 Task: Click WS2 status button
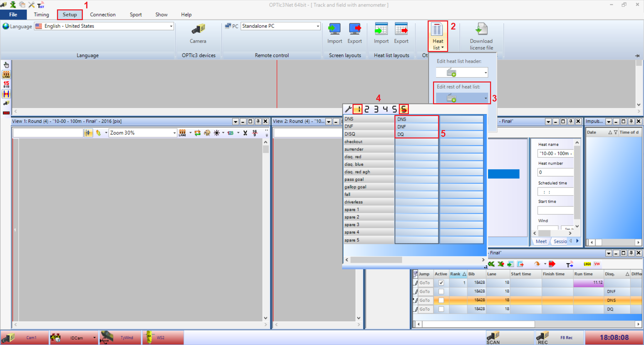(x=163, y=338)
